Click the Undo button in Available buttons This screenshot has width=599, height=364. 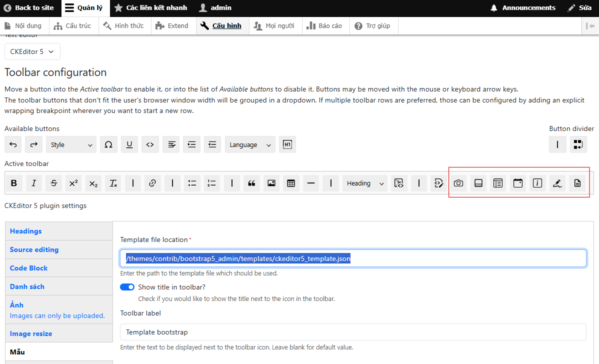tap(13, 145)
